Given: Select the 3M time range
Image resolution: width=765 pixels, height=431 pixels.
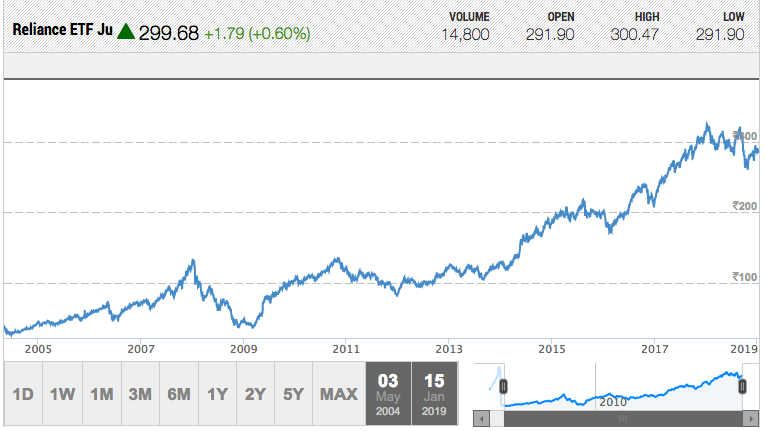Looking at the screenshot, I should click(141, 393).
